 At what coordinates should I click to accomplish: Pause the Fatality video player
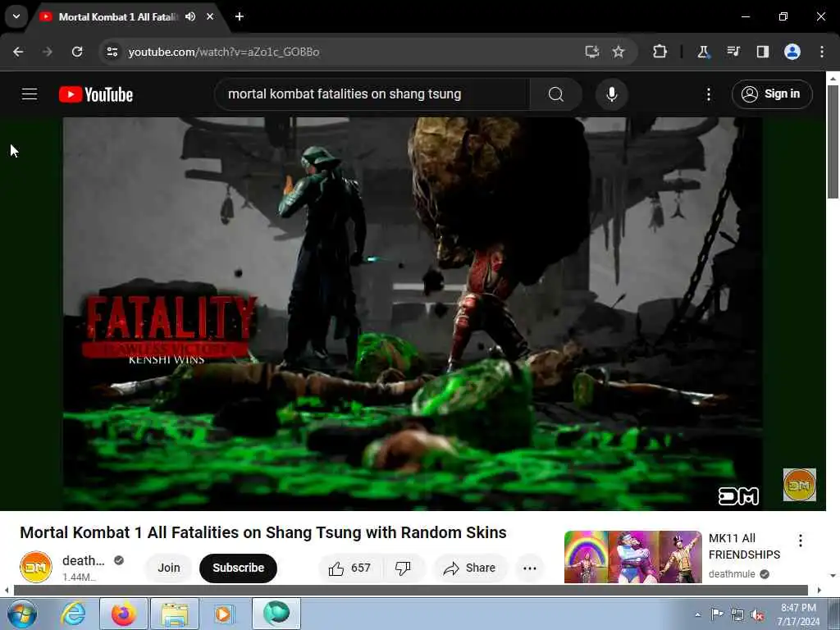click(x=413, y=313)
